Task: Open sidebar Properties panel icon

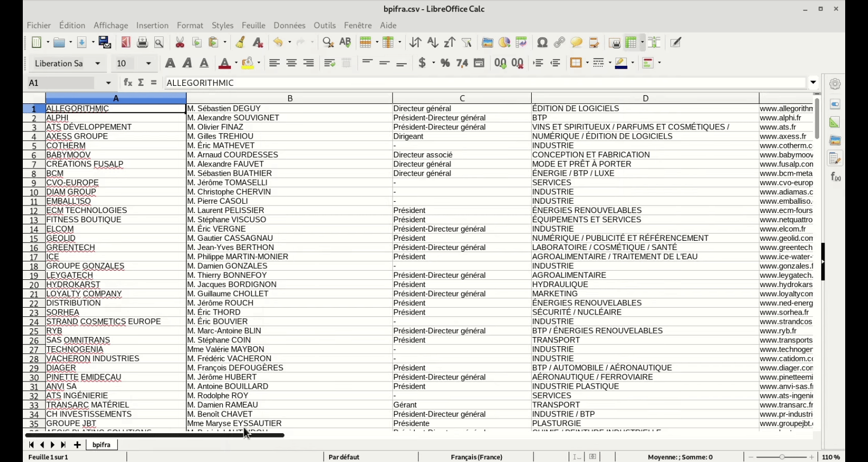Action: (x=835, y=104)
